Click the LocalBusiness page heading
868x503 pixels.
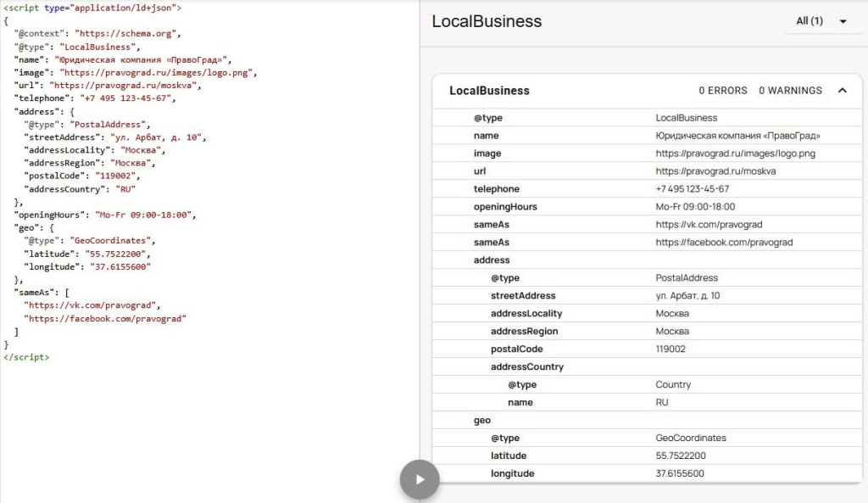487,22
